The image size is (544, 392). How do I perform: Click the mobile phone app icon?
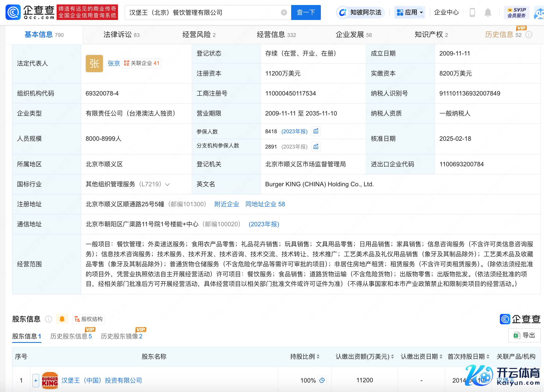click(472, 12)
